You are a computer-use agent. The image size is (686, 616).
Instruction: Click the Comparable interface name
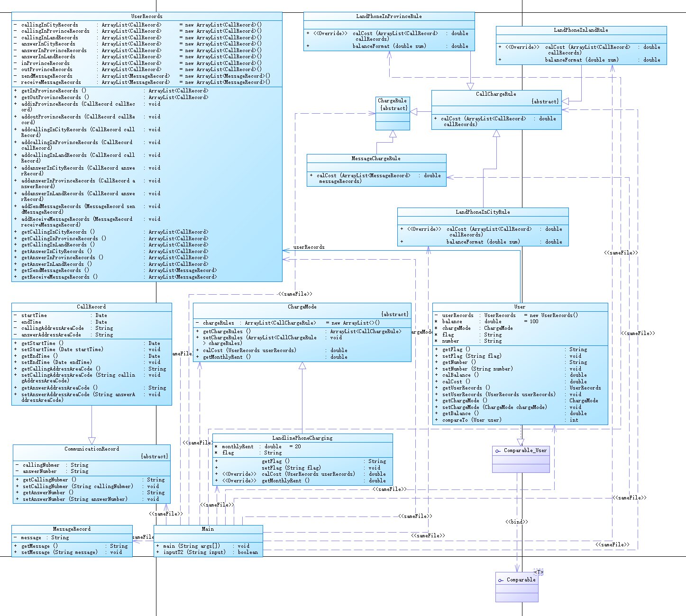[x=521, y=580]
